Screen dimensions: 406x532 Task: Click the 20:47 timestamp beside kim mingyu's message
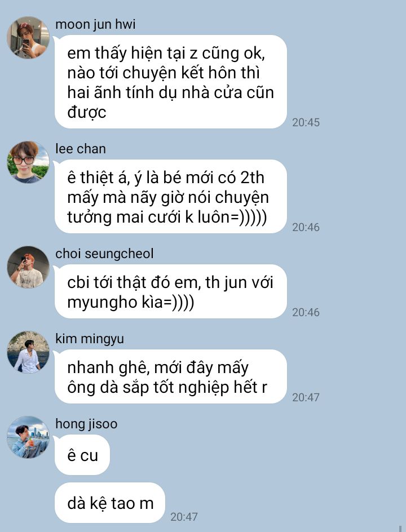coord(306,397)
